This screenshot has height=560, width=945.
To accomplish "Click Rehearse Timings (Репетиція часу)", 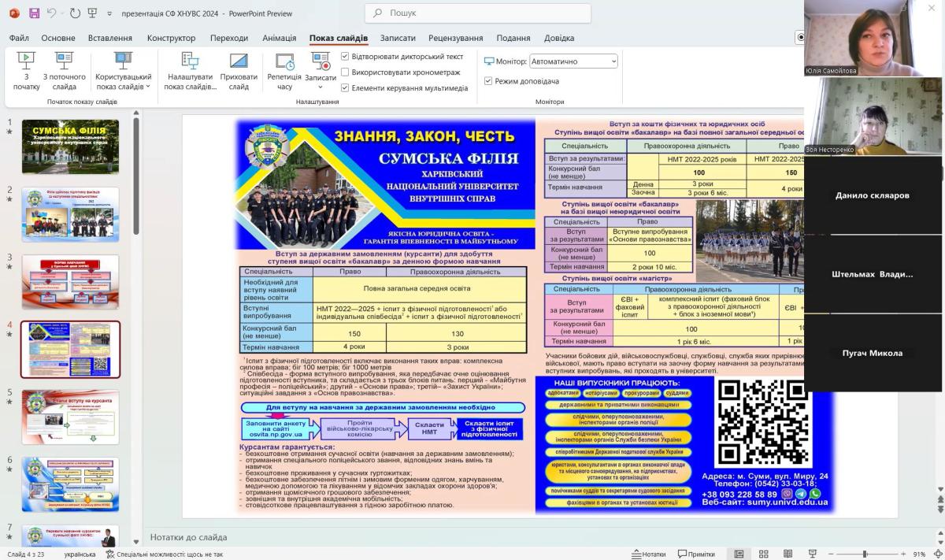I will pos(284,71).
